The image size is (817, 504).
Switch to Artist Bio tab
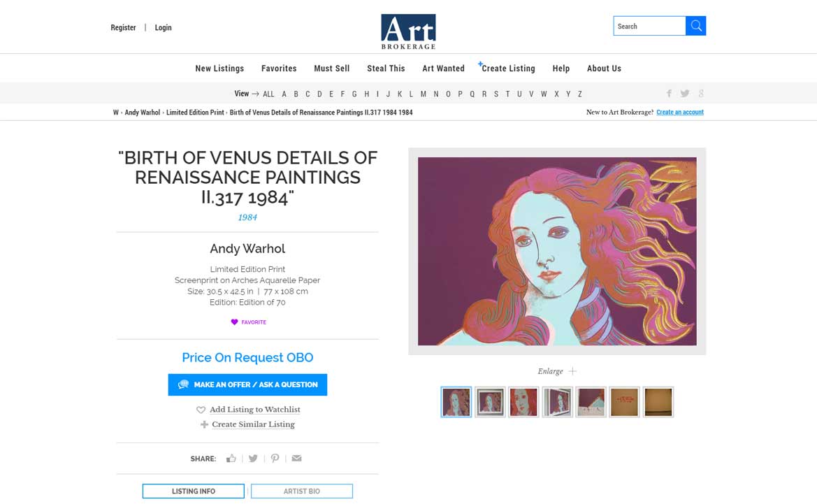coord(302,491)
